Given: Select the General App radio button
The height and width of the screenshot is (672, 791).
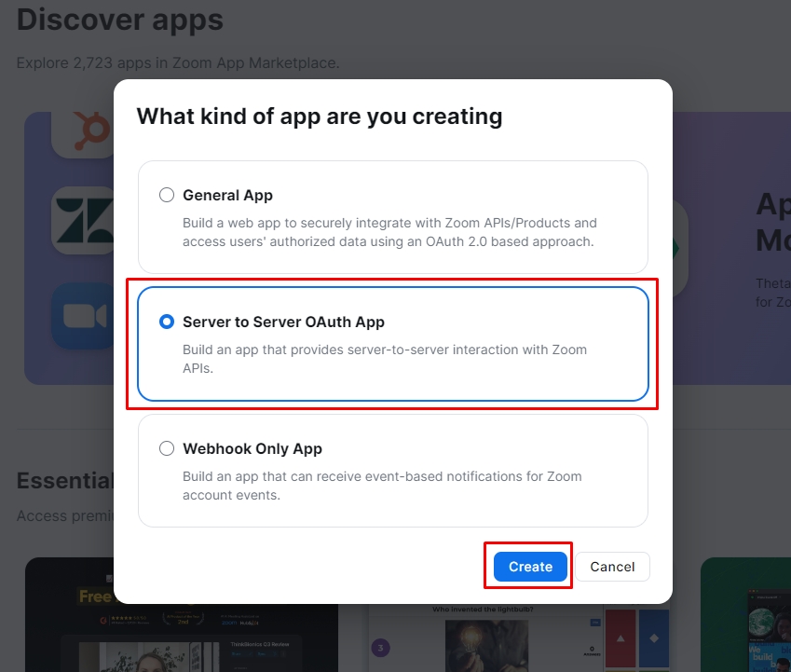Looking at the screenshot, I should pos(167,195).
